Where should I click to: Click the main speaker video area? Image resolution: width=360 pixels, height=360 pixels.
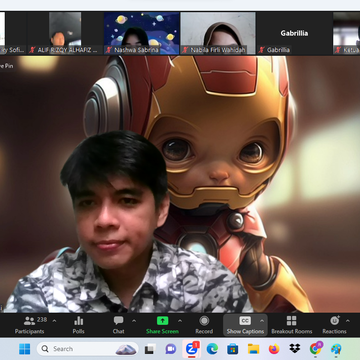180,184
